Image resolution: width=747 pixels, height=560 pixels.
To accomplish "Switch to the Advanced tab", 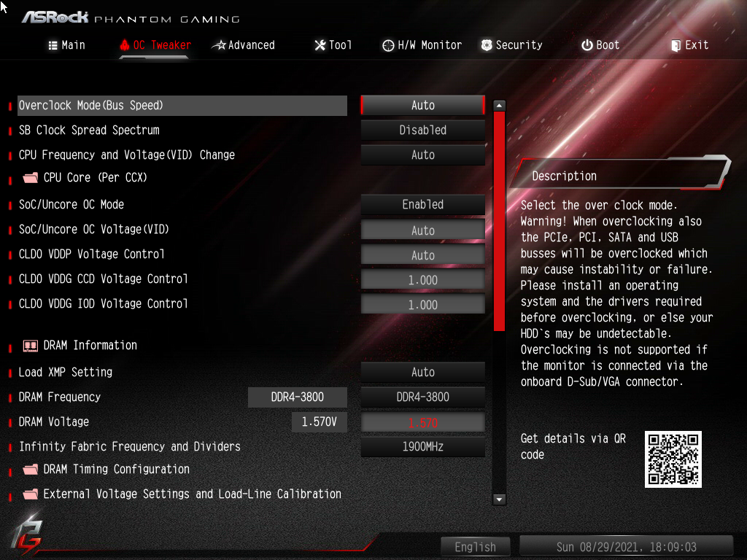I will click(x=244, y=45).
